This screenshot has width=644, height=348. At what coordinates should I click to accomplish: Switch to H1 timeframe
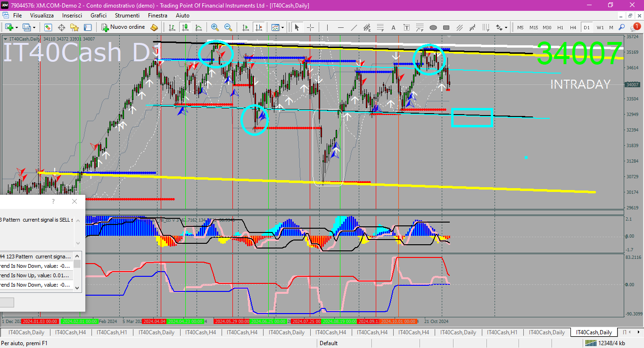(560, 27)
